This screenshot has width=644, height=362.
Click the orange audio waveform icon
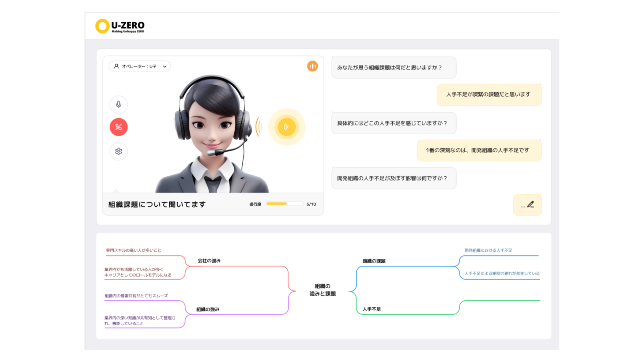[312, 66]
